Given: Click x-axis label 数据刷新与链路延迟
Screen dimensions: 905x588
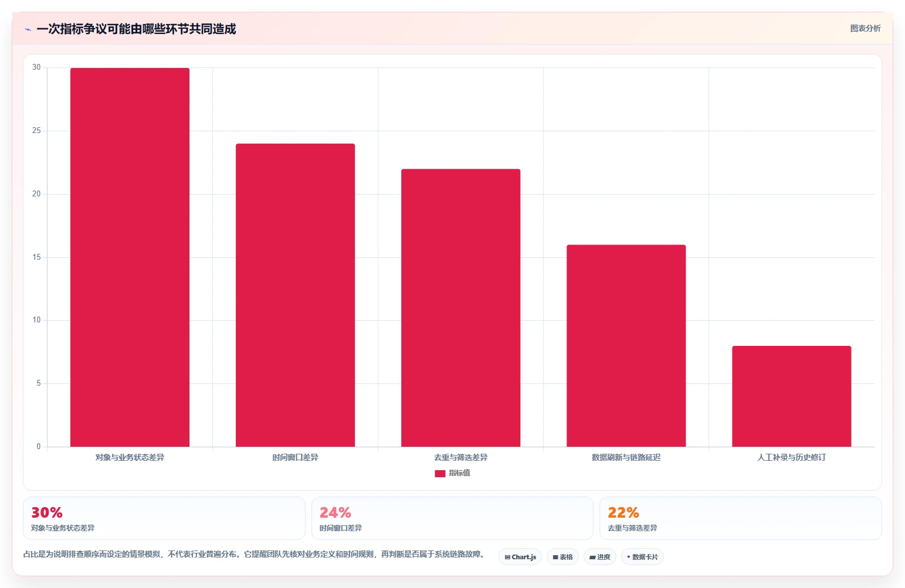Looking at the screenshot, I should pos(626,457).
